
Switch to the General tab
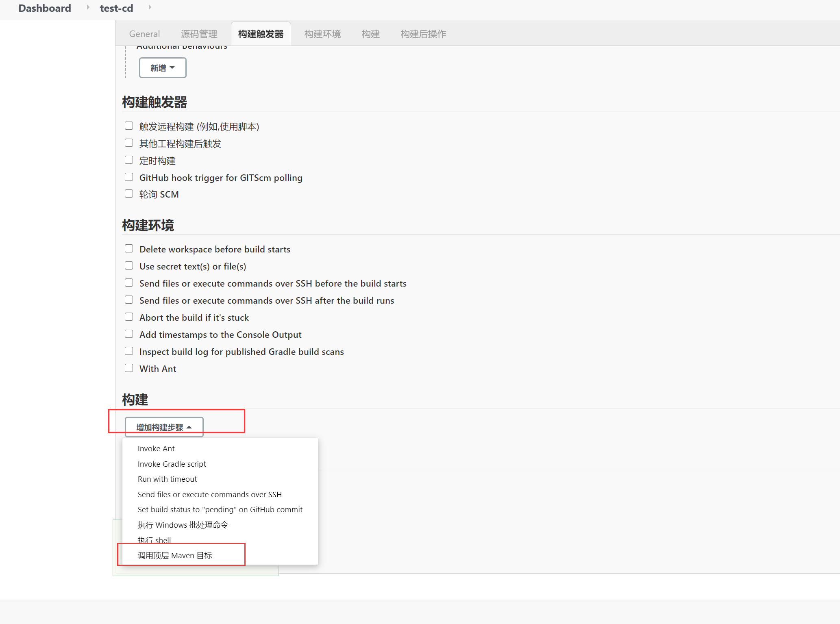tap(144, 34)
